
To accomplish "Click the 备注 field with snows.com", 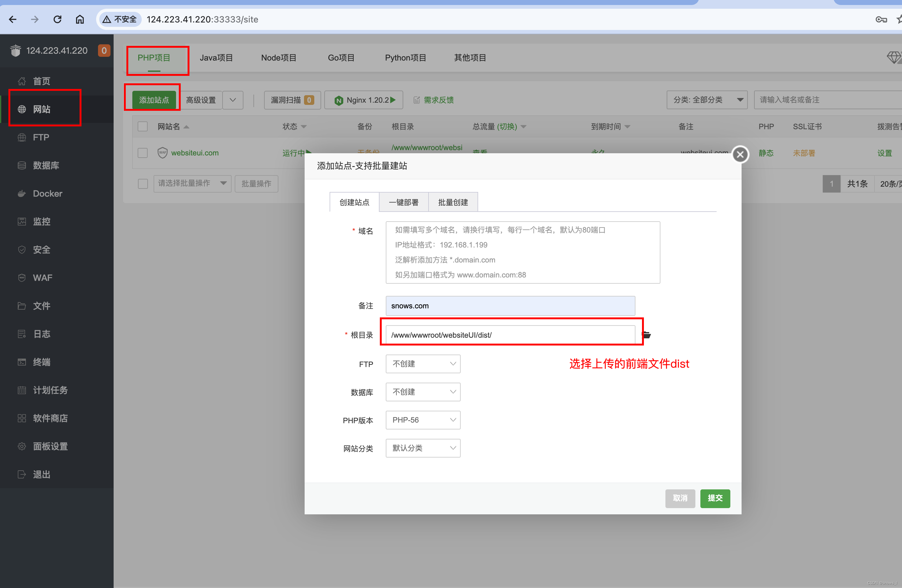I will [x=510, y=306].
